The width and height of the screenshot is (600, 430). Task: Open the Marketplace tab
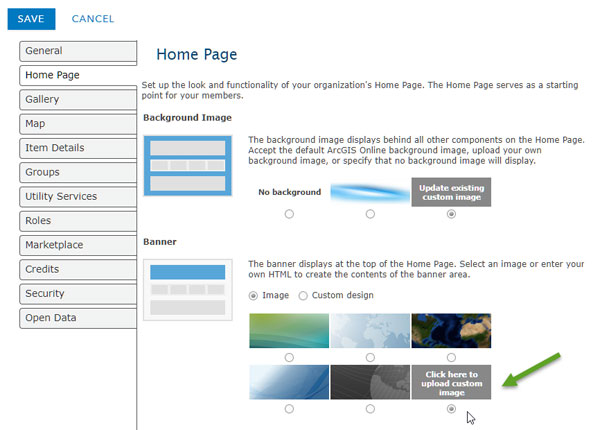pos(78,245)
